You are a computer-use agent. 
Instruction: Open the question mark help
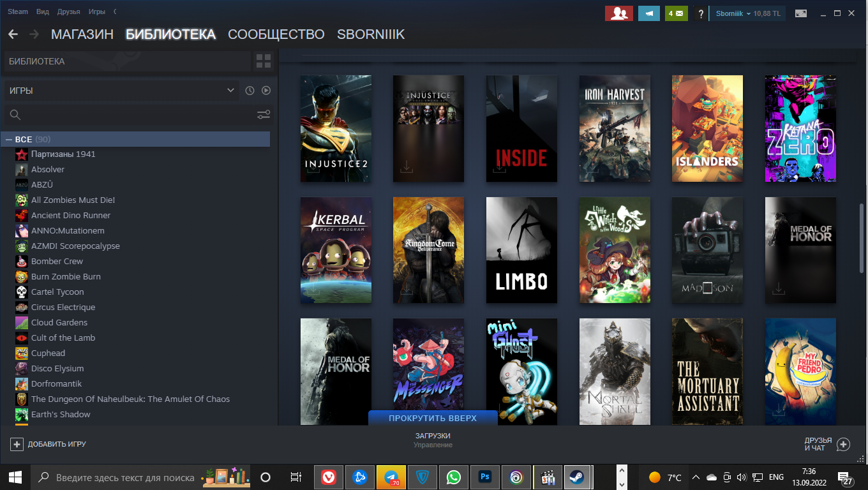click(701, 13)
